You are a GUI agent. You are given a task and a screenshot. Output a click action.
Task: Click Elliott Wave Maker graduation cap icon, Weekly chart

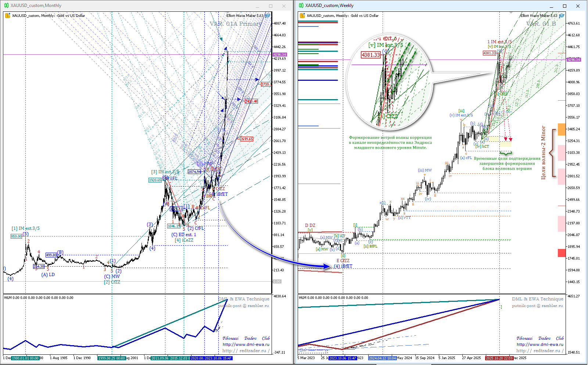pos(562,15)
